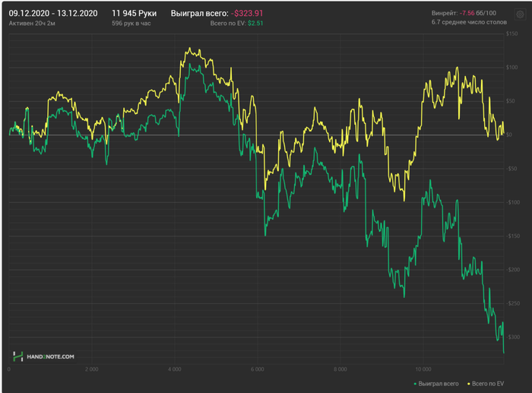
Task: Click the 'Всего по EV:' header label
Action: point(228,24)
